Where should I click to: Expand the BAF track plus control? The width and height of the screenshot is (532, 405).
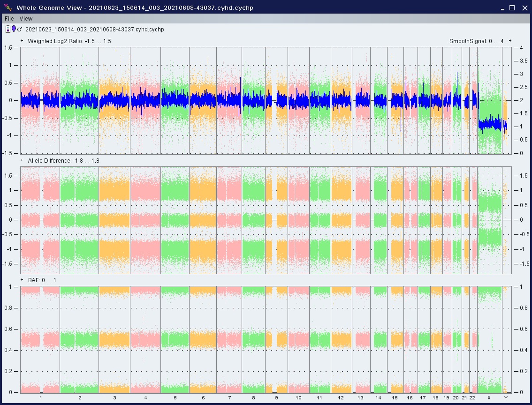click(x=22, y=280)
